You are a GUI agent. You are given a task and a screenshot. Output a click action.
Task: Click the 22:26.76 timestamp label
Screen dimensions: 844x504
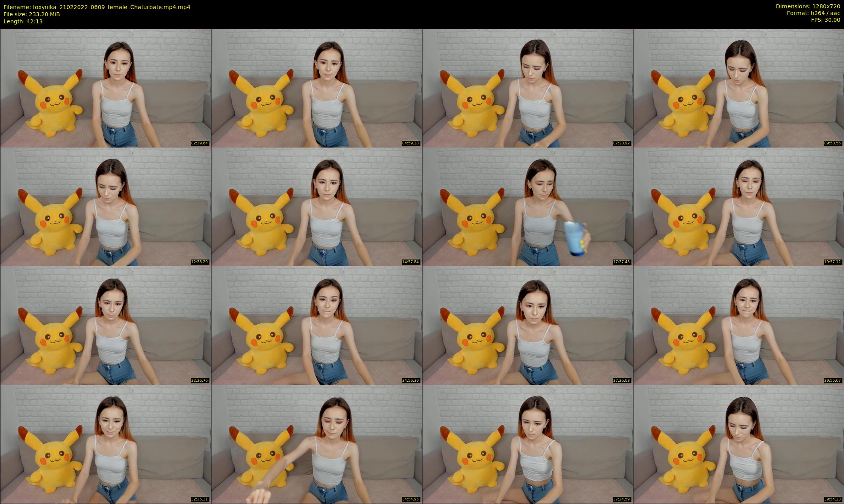click(x=200, y=381)
